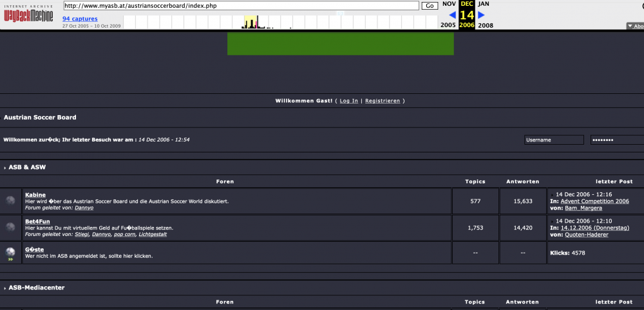This screenshot has height=310, width=644.
Task: Click the ASB-Mediacenter category heading
Action: pos(37,288)
